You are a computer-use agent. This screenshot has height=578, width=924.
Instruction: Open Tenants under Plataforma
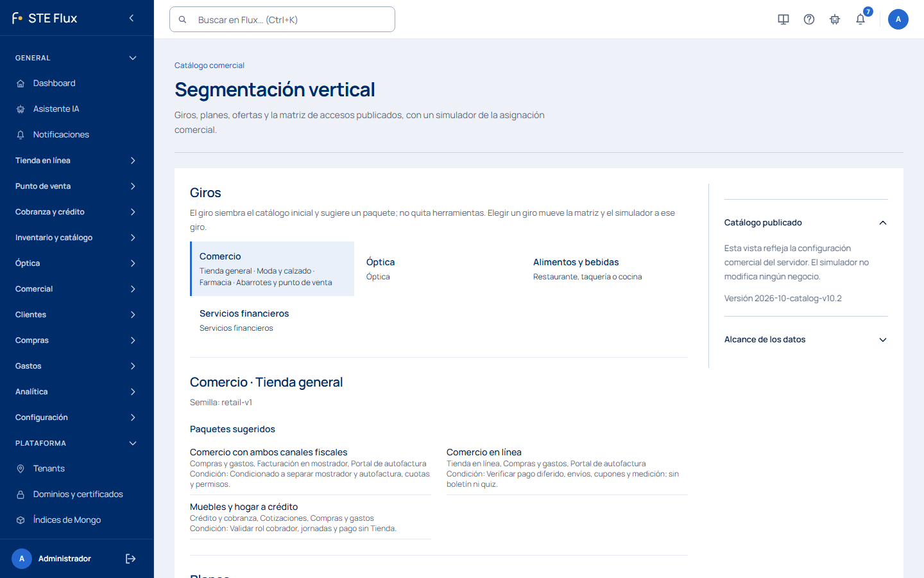(x=77, y=469)
